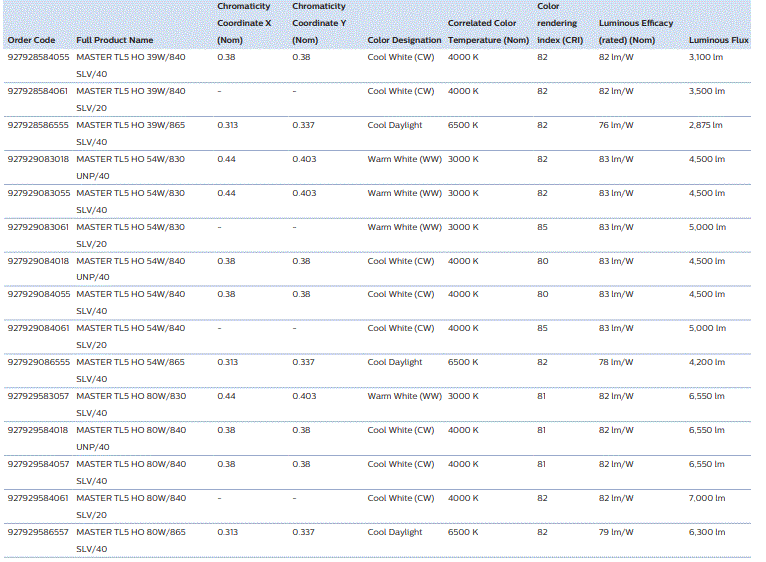Select order code 927929084018
This screenshot has width=766, height=562.
(38, 261)
